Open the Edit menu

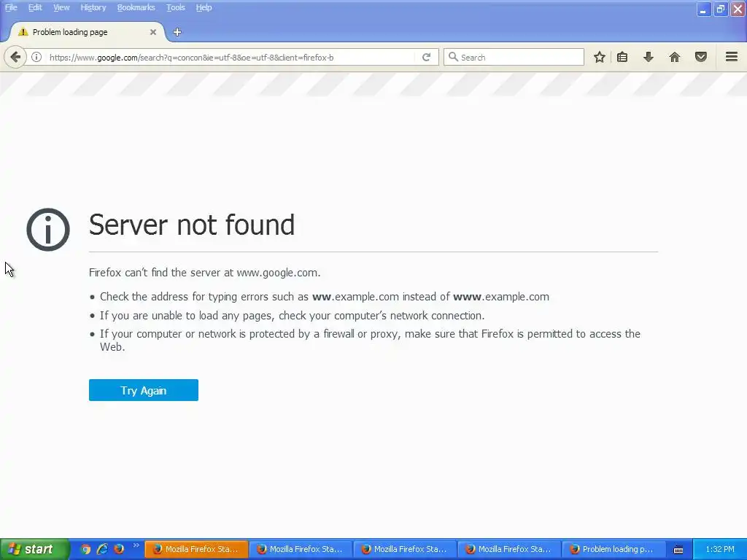[35, 7]
